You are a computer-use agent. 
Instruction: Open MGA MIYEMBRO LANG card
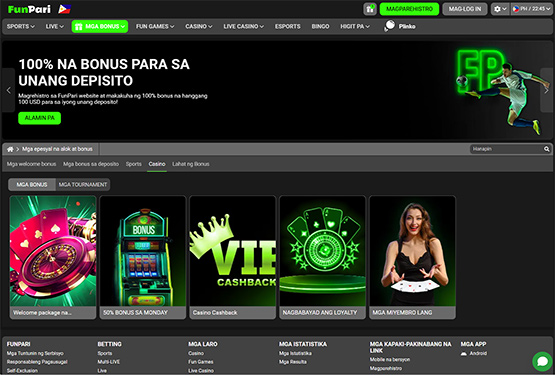pos(412,257)
